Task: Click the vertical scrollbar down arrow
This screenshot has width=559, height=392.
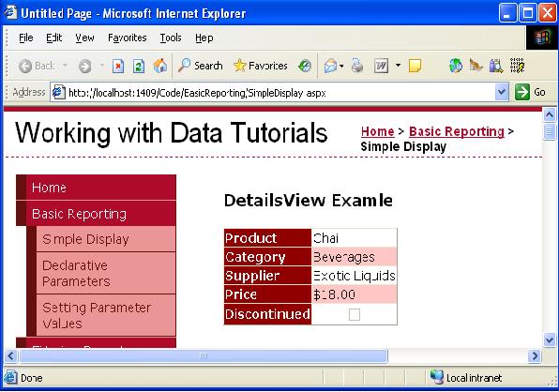Action: tap(550, 339)
